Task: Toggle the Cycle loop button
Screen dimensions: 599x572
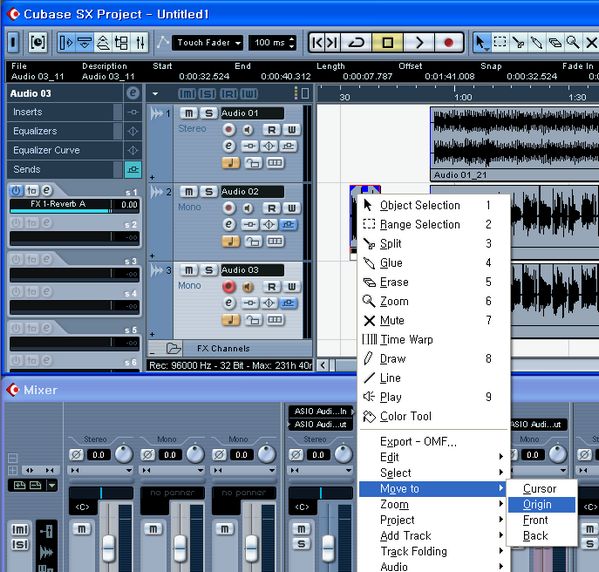Action: 356,42
